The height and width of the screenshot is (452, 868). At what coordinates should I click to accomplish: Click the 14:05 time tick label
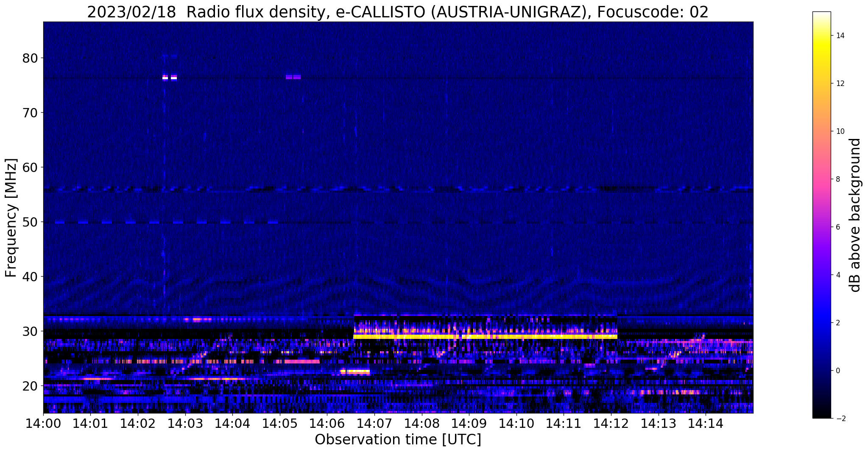click(280, 423)
